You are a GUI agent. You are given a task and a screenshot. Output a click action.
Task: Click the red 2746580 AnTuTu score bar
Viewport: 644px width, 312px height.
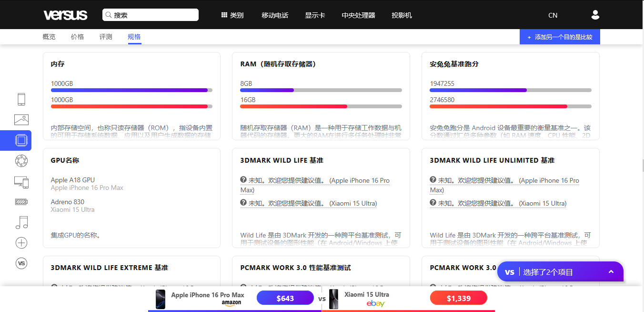[498, 106]
